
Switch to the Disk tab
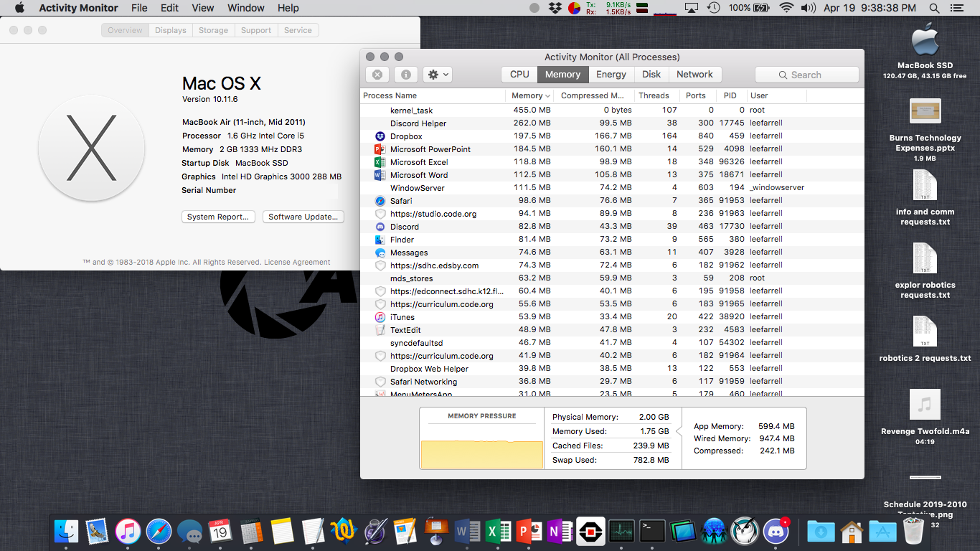tap(651, 75)
